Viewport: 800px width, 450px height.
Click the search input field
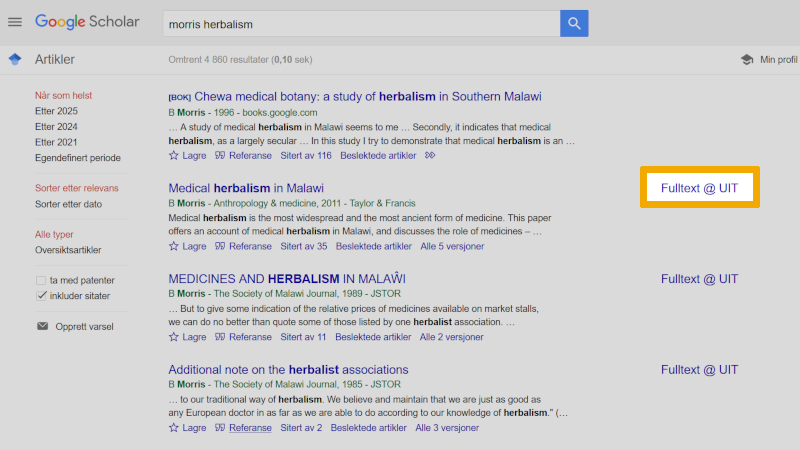coord(360,23)
